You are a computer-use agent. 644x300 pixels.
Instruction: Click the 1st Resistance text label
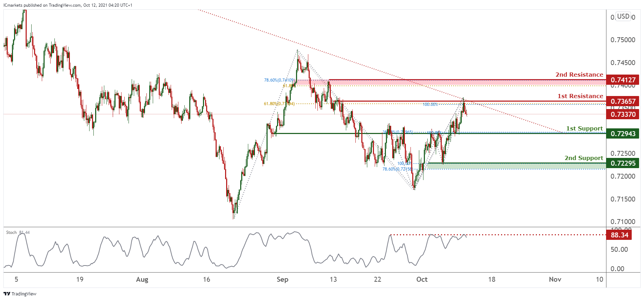pos(580,96)
